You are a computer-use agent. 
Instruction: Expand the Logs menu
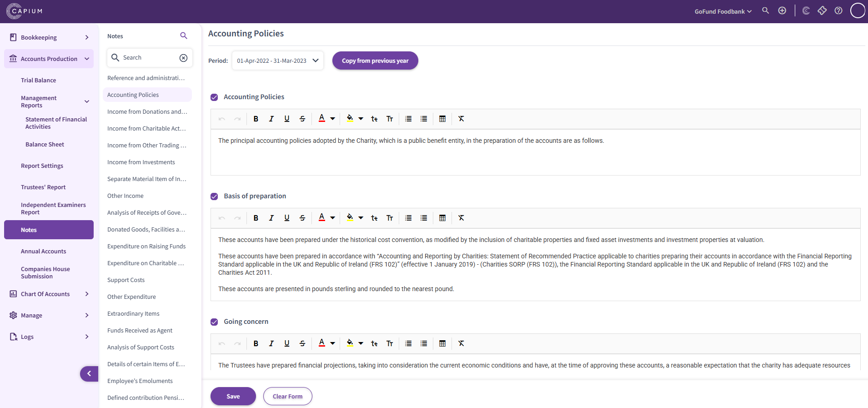tap(49, 337)
